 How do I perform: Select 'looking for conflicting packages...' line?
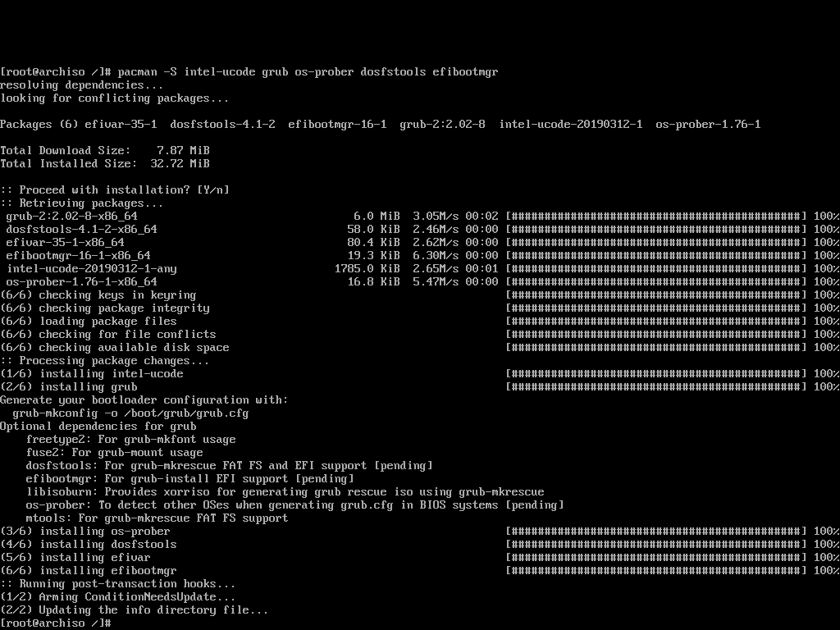(x=114, y=98)
